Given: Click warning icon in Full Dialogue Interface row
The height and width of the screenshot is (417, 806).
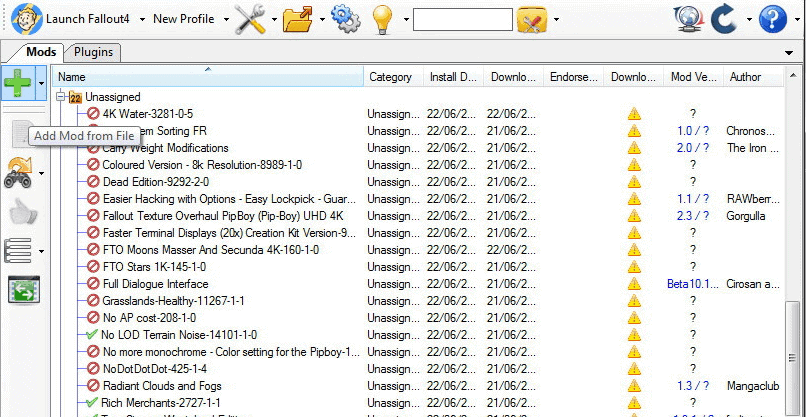Looking at the screenshot, I should click(634, 284).
